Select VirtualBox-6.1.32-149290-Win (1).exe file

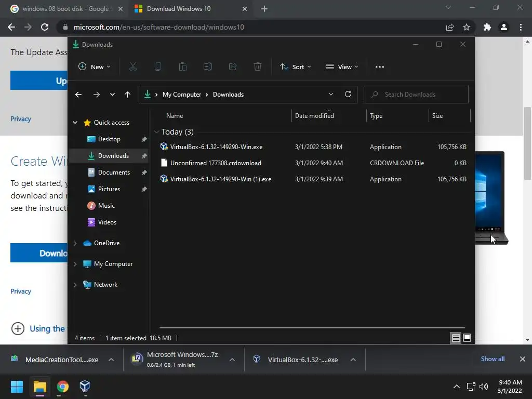coord(314,179)
